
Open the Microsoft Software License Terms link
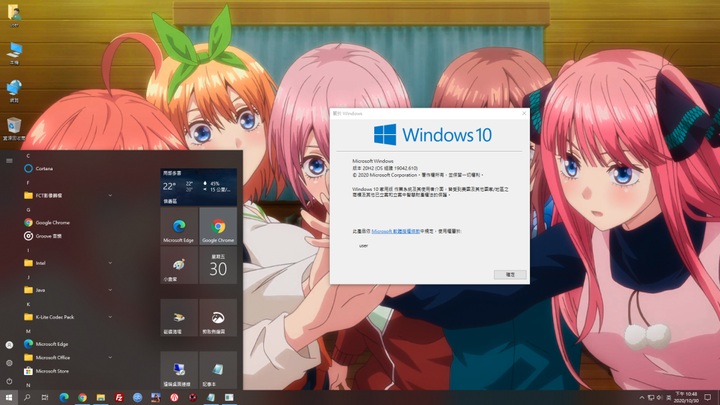coord(395,231)
